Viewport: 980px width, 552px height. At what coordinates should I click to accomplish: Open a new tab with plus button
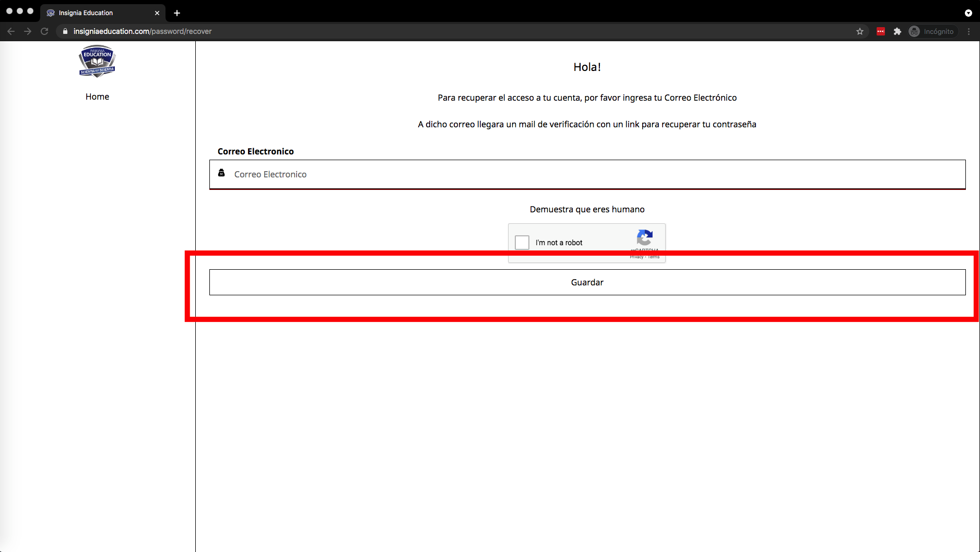[x=177, y=13]
